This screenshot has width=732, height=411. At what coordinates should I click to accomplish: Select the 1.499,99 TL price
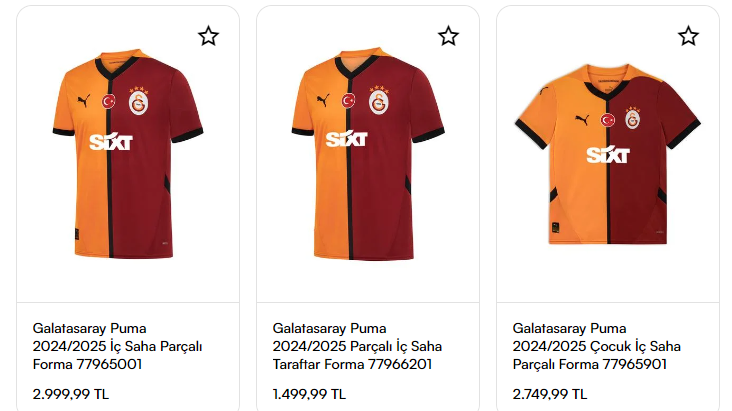pyautogui.click(x=309, y=394)
